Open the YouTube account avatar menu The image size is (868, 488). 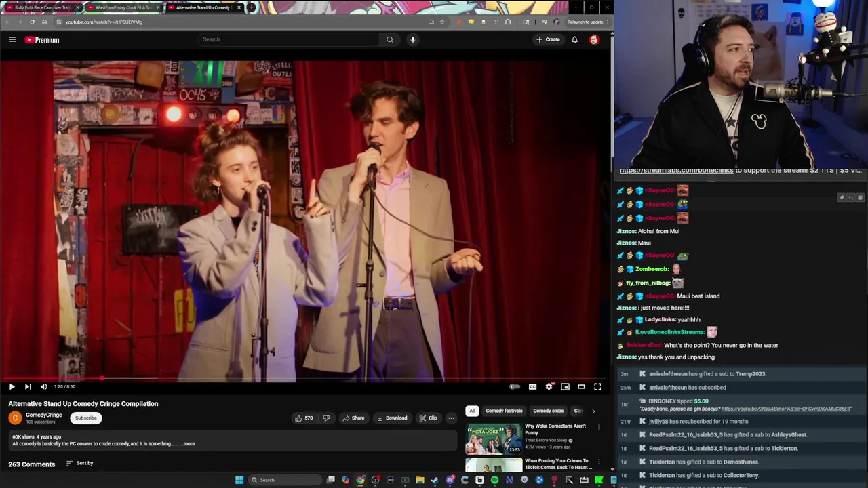pyautogui.click(x=594, y=39)
